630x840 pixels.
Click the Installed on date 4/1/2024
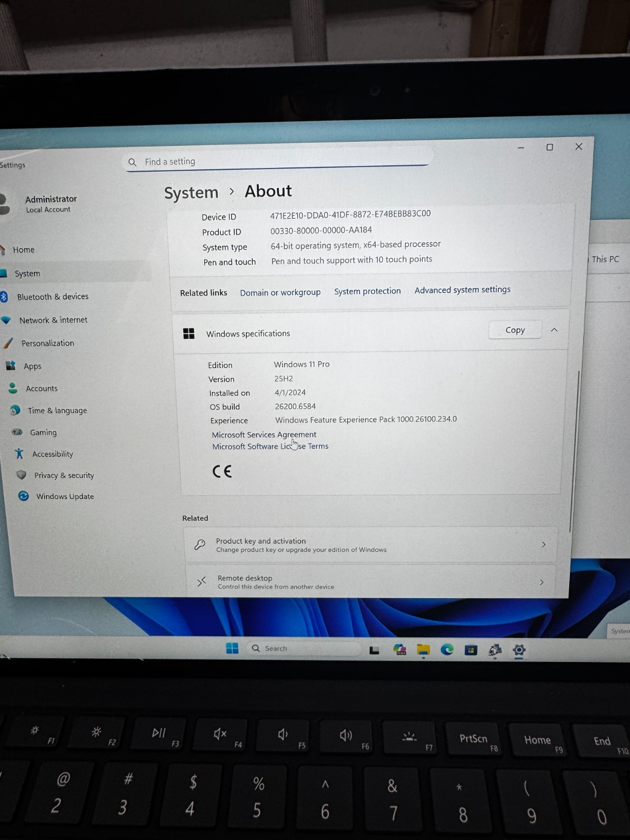(x=290, y=392)
